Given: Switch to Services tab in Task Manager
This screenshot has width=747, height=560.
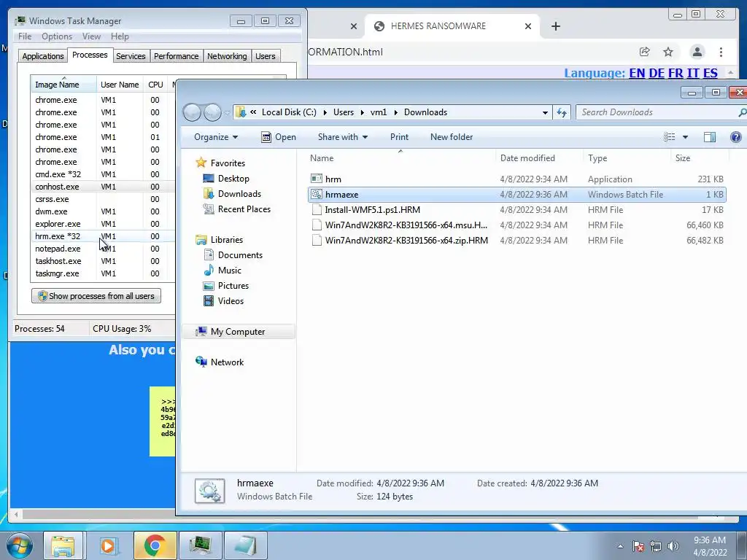Looking at the screenshot, I should click(131, 56).
